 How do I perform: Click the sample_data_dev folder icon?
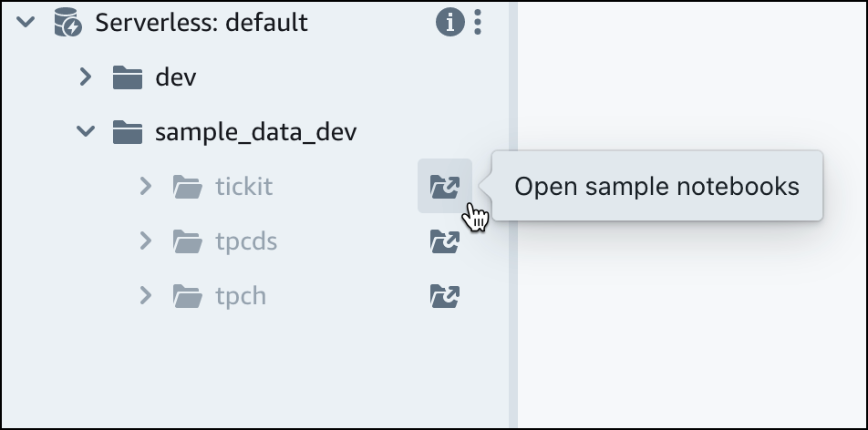(128, 132)
